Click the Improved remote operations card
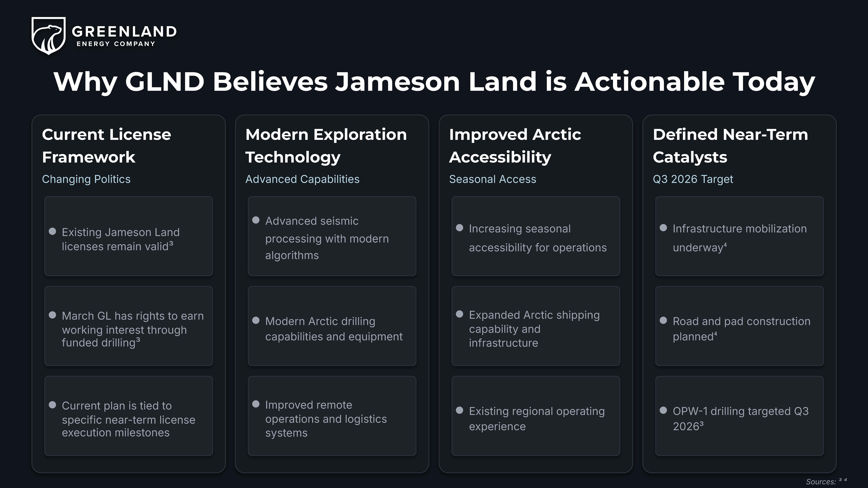Viewport: 868px width, 488px height. click(x=332, y=416)
